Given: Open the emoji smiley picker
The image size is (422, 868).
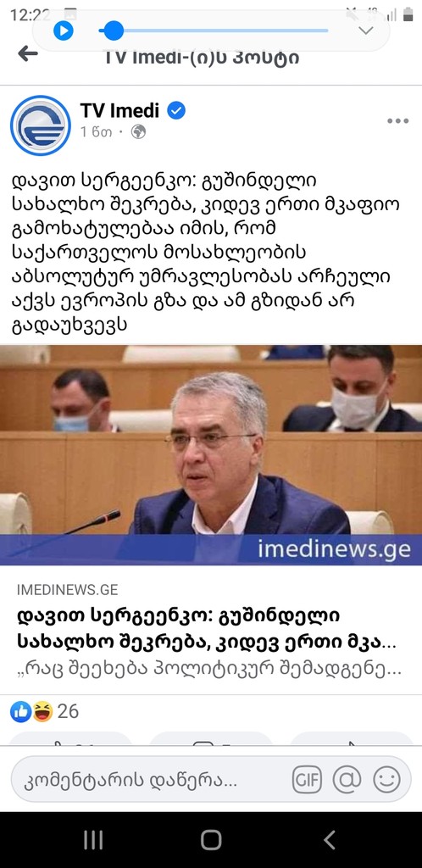Looking at the screenshot, I should point(386,780).
